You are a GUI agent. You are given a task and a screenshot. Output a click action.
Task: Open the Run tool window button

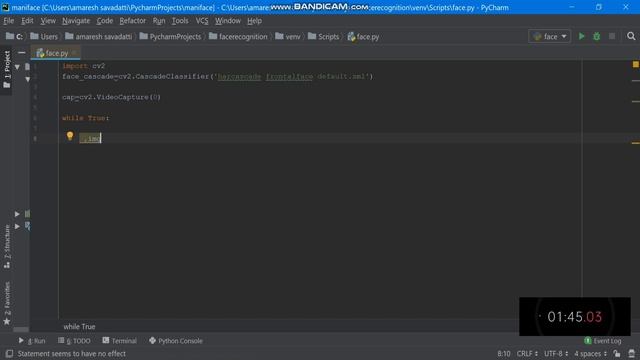click(x=32, y=341)
